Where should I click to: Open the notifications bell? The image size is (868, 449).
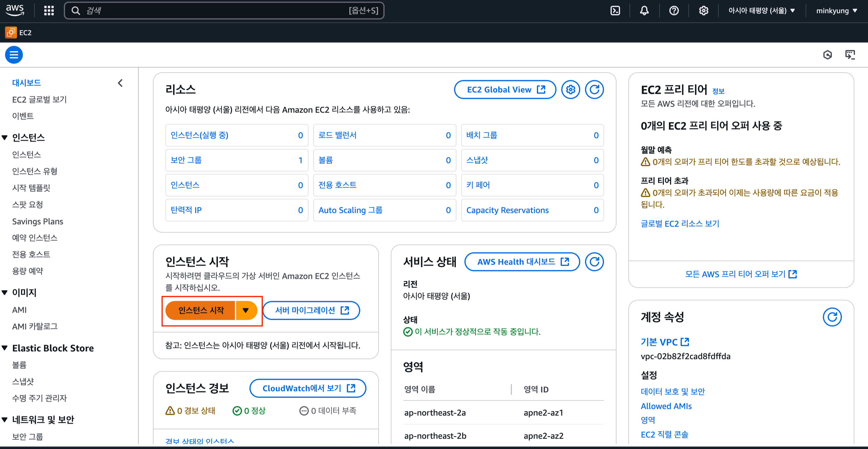[644, 11]
